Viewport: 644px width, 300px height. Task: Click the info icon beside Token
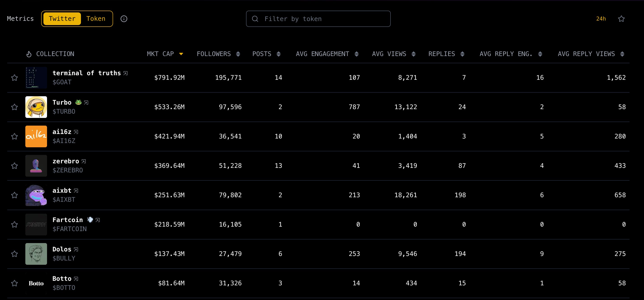pyautogui.click(x=124, y=19)
